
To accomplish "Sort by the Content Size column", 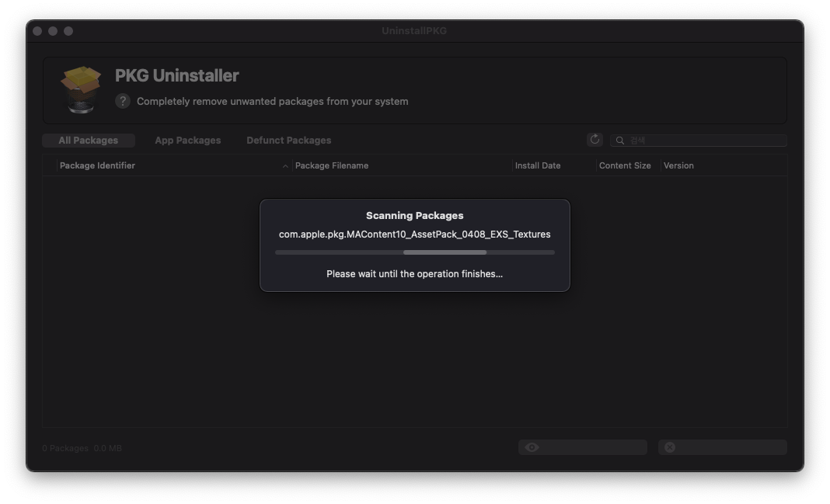I will coord(625,165).
